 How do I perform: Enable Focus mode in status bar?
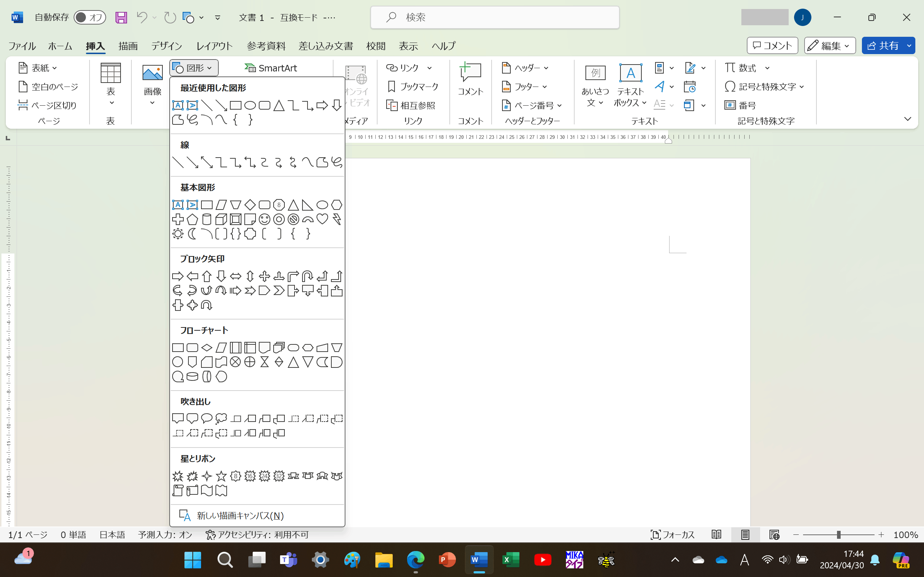672,535
